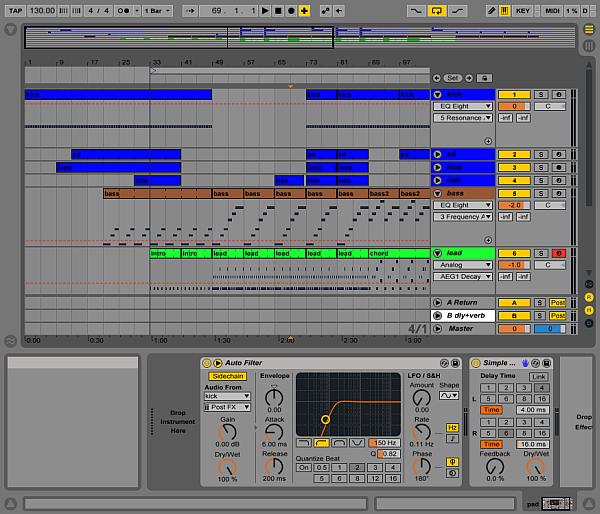The height and width of the screenshot is (514, 600).
Task: Click the beat time ruler at 73
Action: 312,62
